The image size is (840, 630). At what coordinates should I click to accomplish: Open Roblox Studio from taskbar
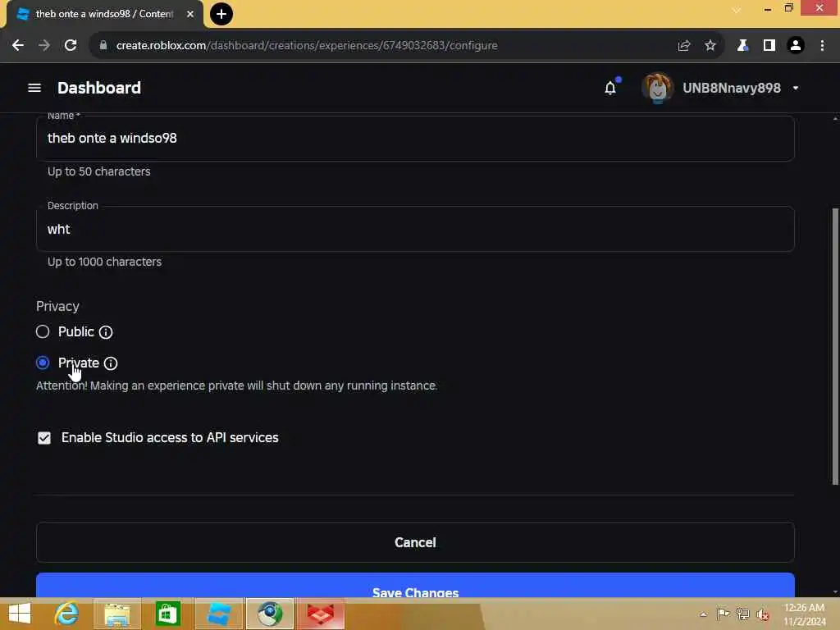[x=219, y=614]
